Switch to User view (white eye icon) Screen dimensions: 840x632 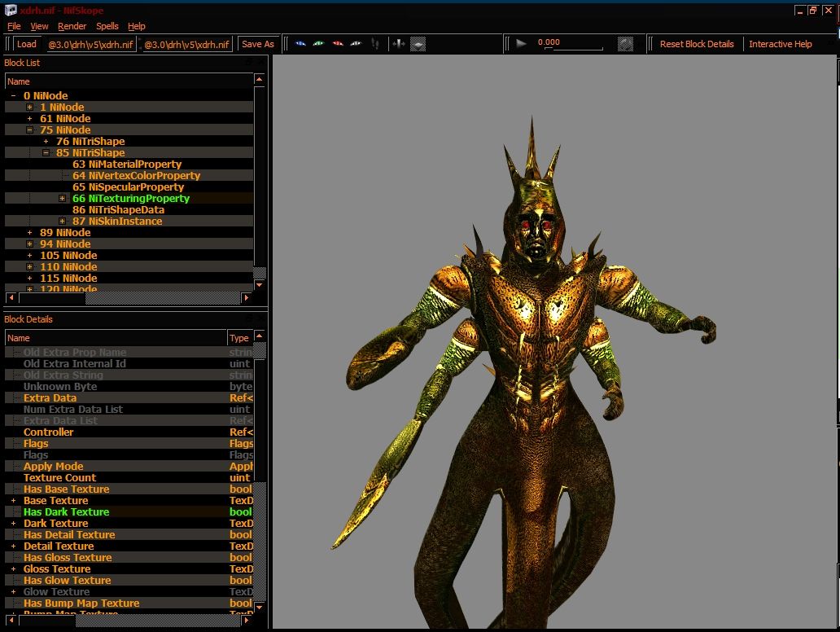click(x=356, y=44)
